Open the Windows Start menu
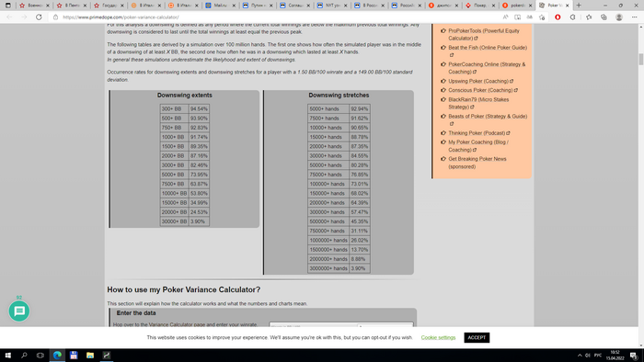Viewport: 644px width, 362px height. click(7, 355)
